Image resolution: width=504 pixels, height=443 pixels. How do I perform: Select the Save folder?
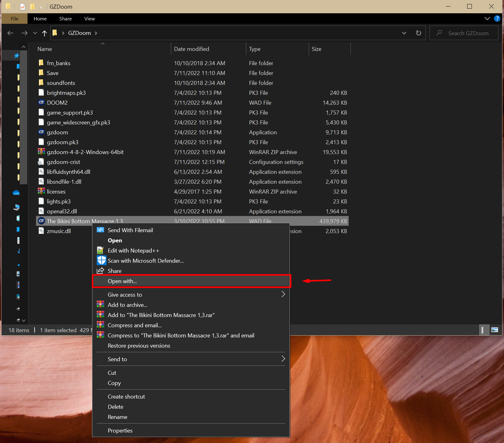(192, 73)
